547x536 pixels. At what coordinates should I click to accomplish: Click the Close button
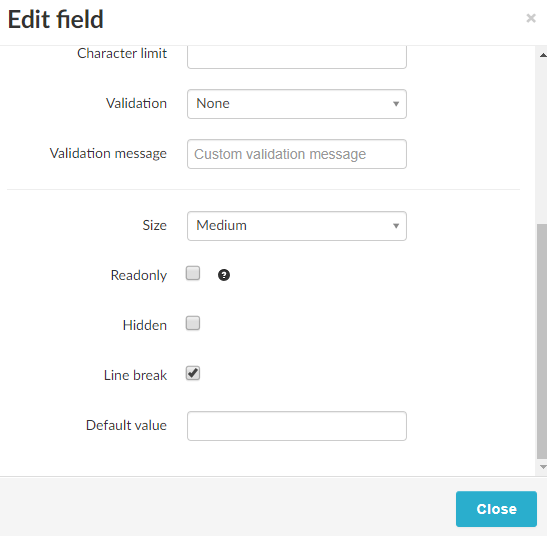496,509
